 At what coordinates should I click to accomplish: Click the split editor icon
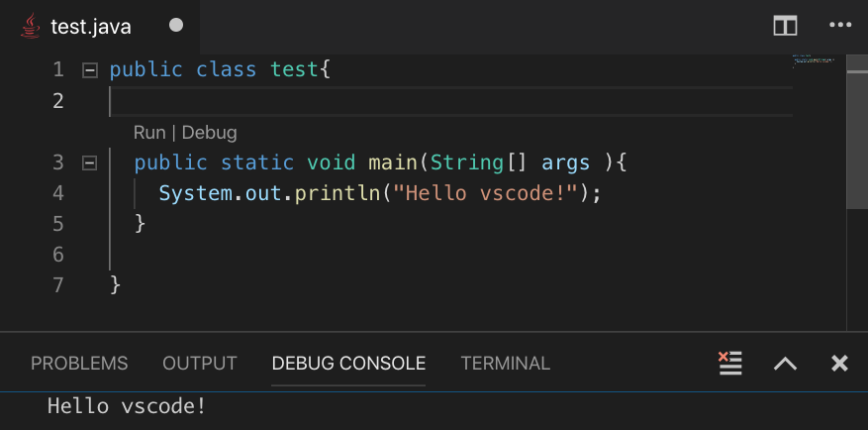click(785, 27)
